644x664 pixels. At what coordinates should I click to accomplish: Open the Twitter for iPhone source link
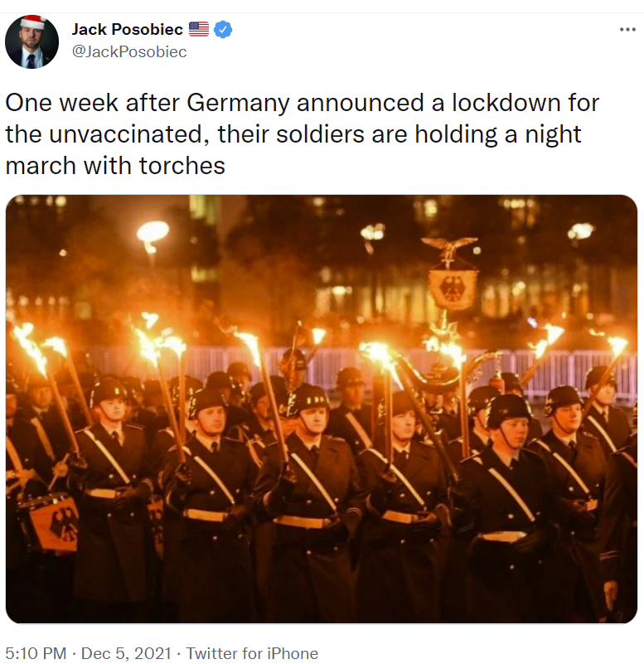252,653
